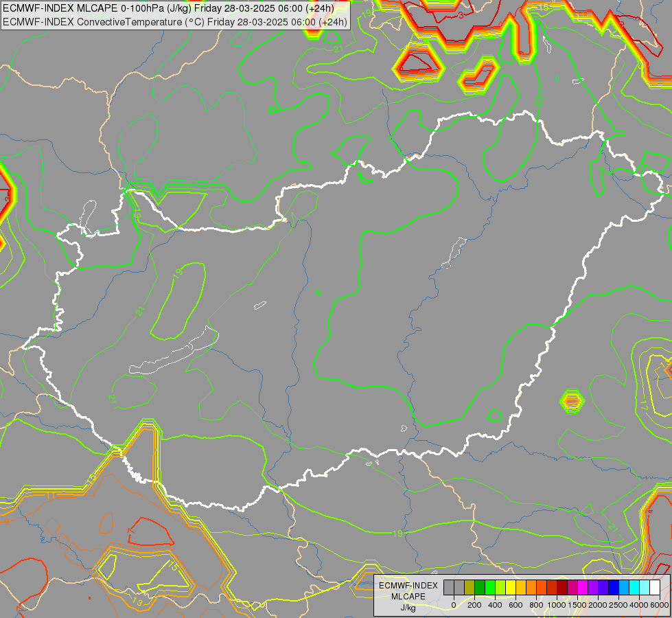Viewport: 672px width, 618px height.
Task: Pick the pure yellow legend swatch
Action: click(x=511, y=588)
